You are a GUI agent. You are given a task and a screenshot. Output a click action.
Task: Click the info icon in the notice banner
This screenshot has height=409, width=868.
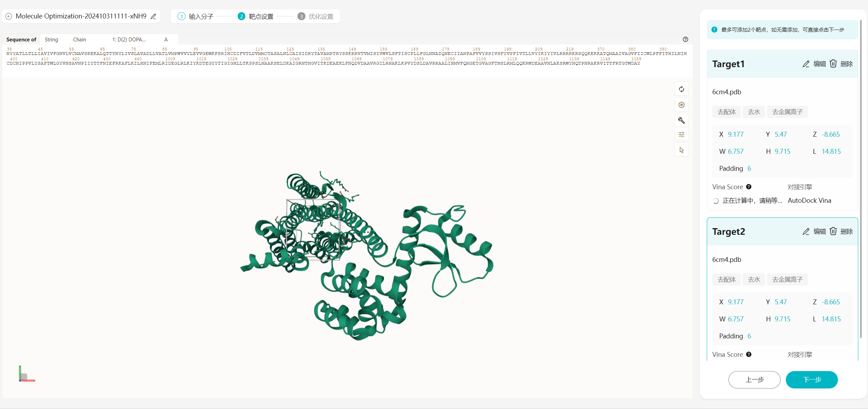point(714,30)
